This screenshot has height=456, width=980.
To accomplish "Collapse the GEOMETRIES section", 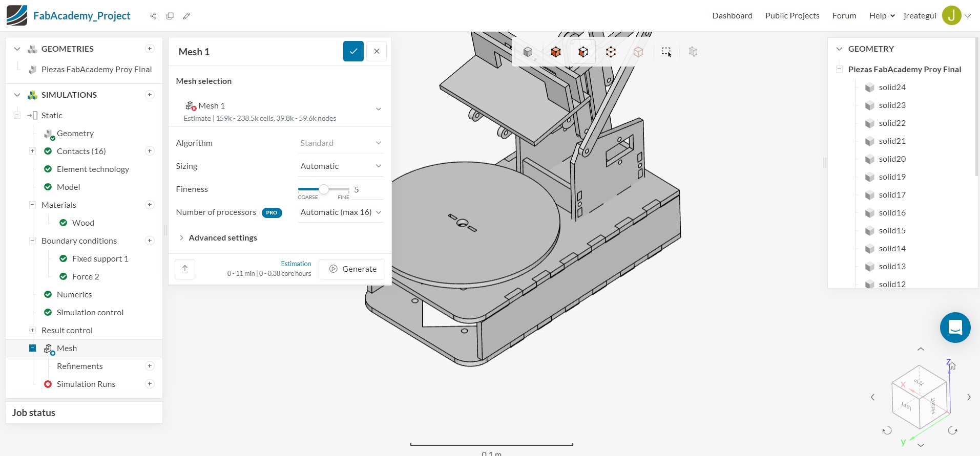I will point(17,49).
